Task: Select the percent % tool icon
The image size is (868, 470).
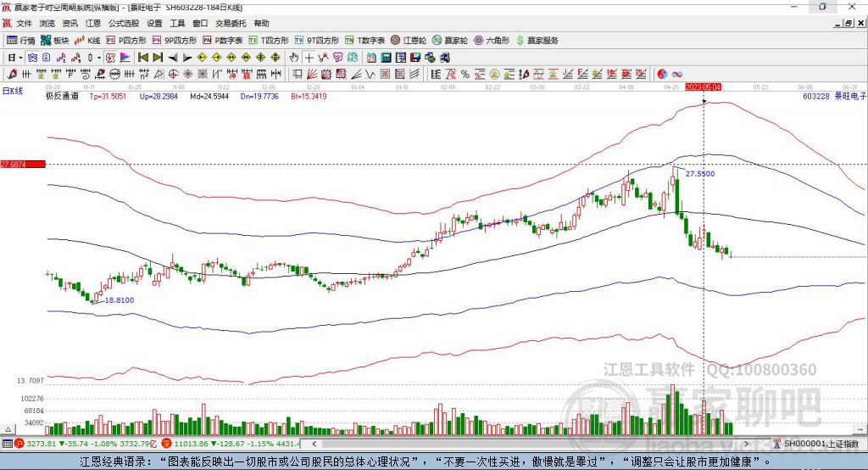Action: click(x=465, y=75)
